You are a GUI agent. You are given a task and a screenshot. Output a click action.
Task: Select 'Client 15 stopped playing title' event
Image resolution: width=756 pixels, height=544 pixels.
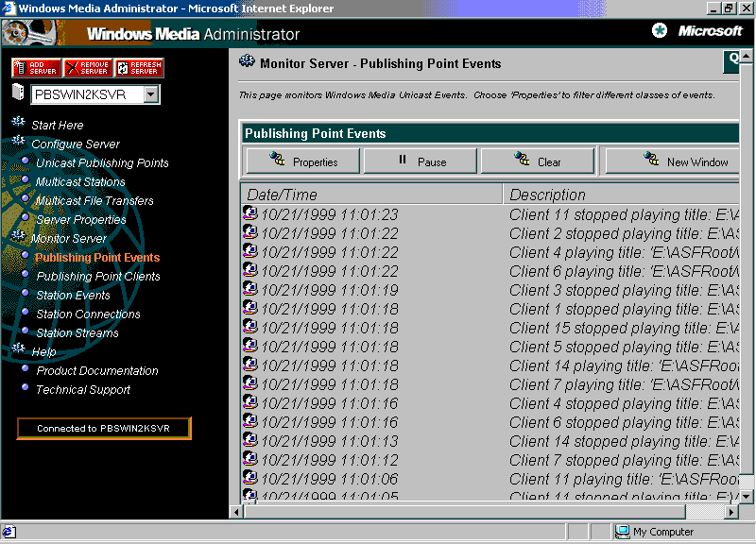click(624, 328)
